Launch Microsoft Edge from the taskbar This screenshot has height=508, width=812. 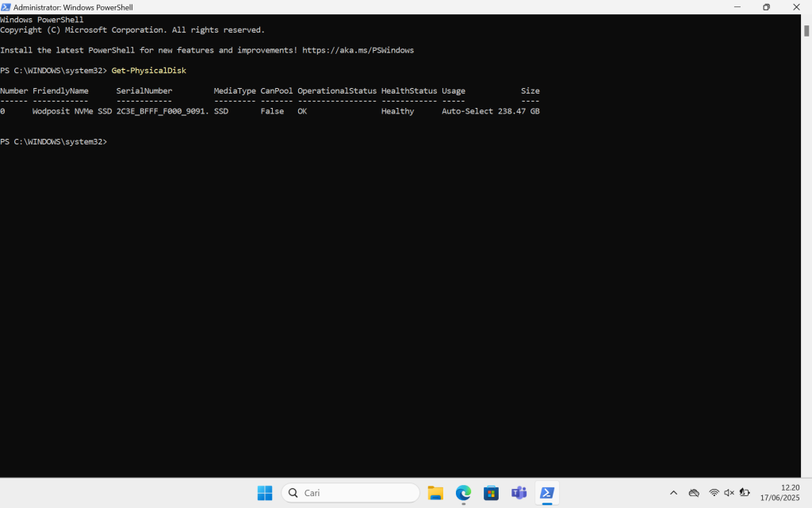click(463, 493)
